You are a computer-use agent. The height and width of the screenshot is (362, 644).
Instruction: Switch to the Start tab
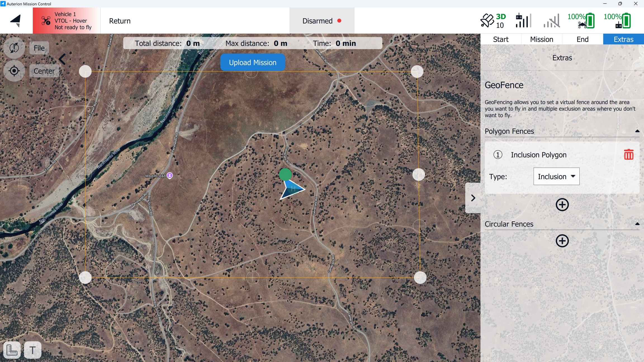[x=501, y=39]
